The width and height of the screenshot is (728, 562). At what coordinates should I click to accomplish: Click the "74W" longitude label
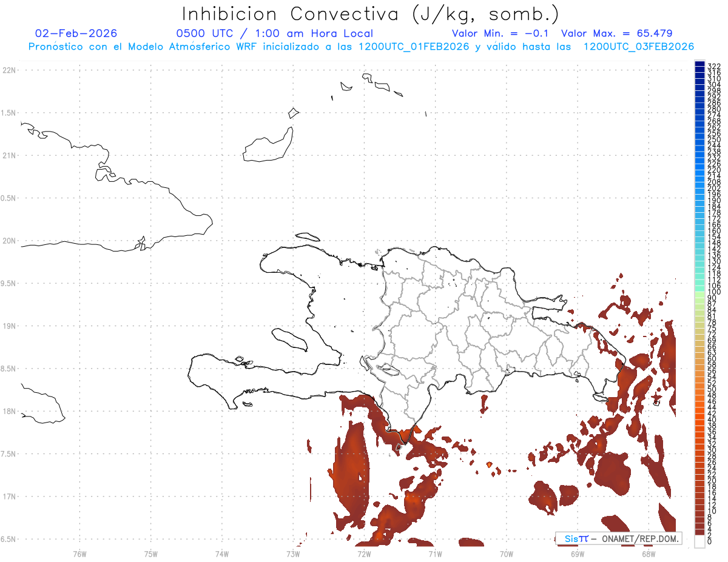coord(222,553)
